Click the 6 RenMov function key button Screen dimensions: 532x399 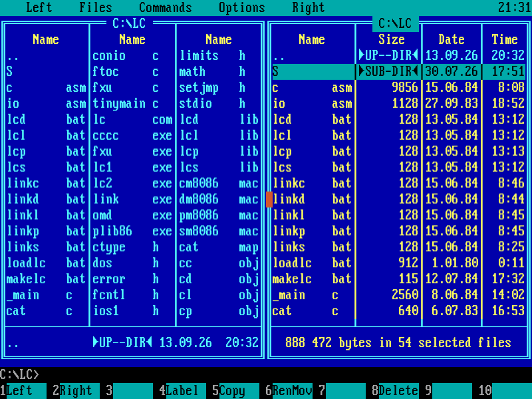click(289, 390)
